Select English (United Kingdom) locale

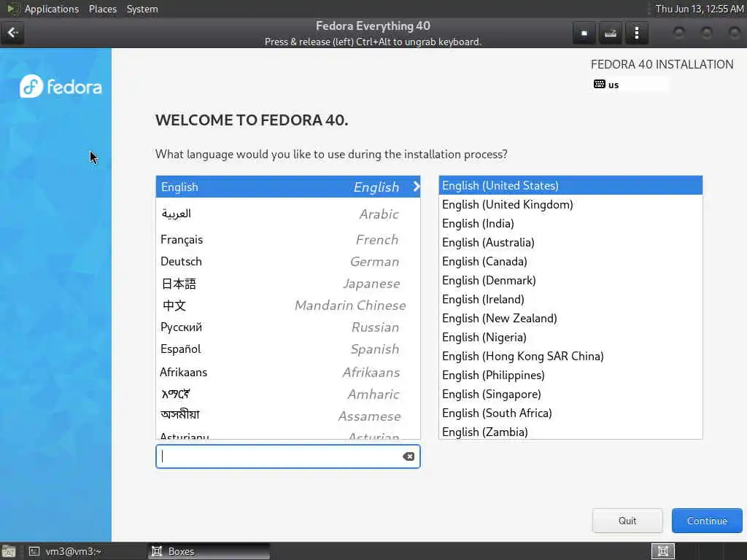(570, 204)
